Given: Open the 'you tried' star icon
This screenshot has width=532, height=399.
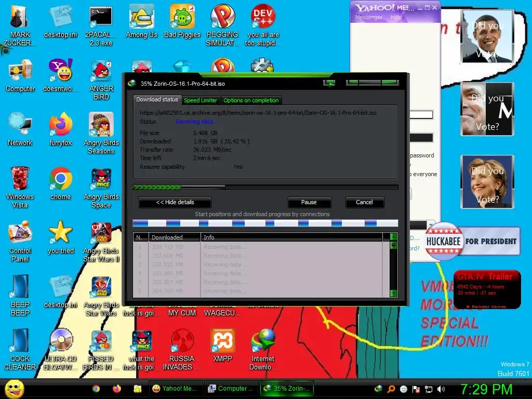Looking at the screenshot, I should pos(60,237).
